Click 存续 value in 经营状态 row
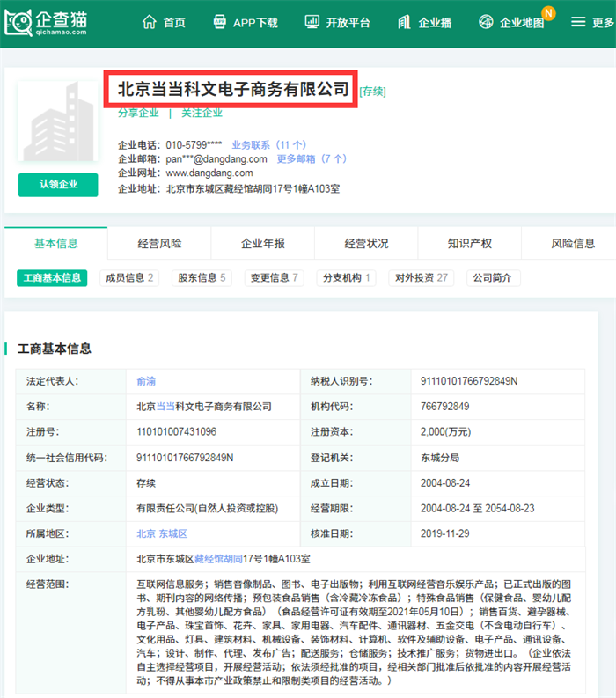This screenshot has height=698, width=616. (x=146, y=483)
